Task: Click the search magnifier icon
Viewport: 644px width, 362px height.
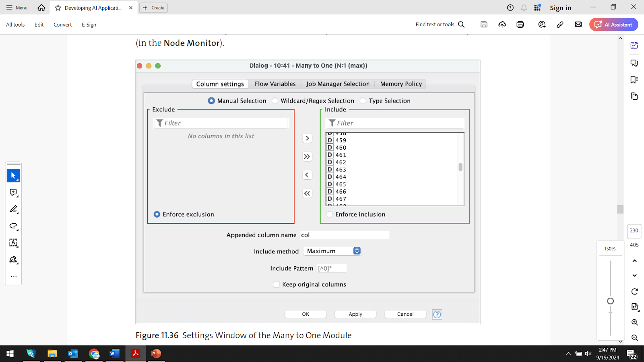Action: coord(461,25)
